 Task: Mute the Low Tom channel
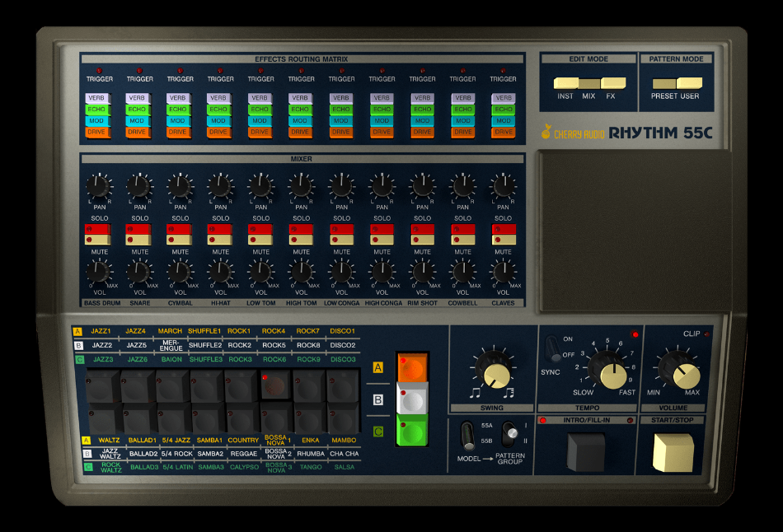point(260,240)
